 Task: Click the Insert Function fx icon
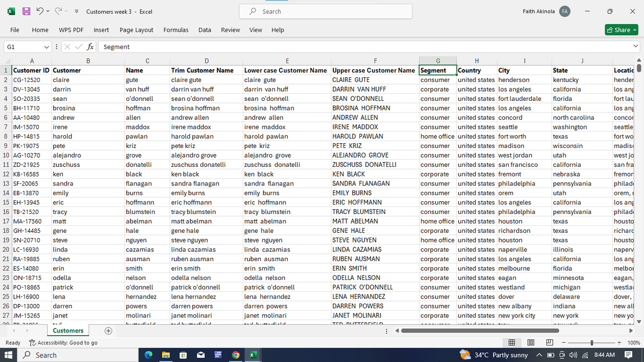click(90, 47)
